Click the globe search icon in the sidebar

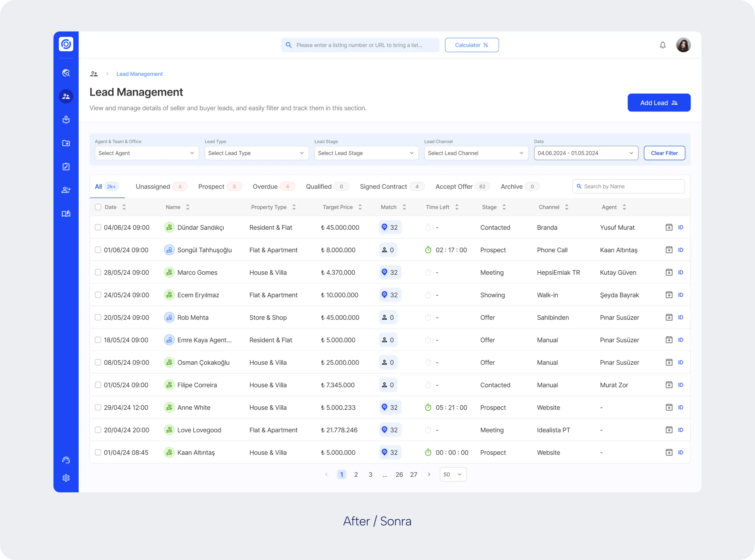(x=66, y=73)
